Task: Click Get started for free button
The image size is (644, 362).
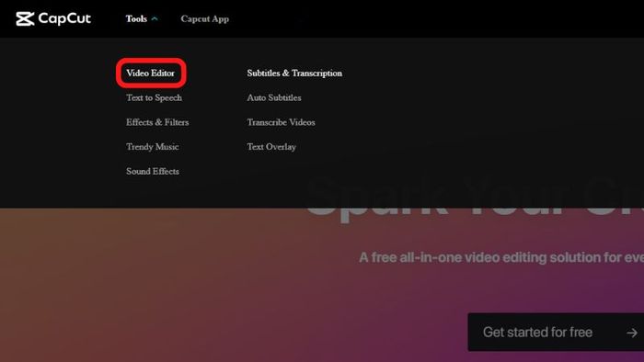Action: [x=556, y=332]
